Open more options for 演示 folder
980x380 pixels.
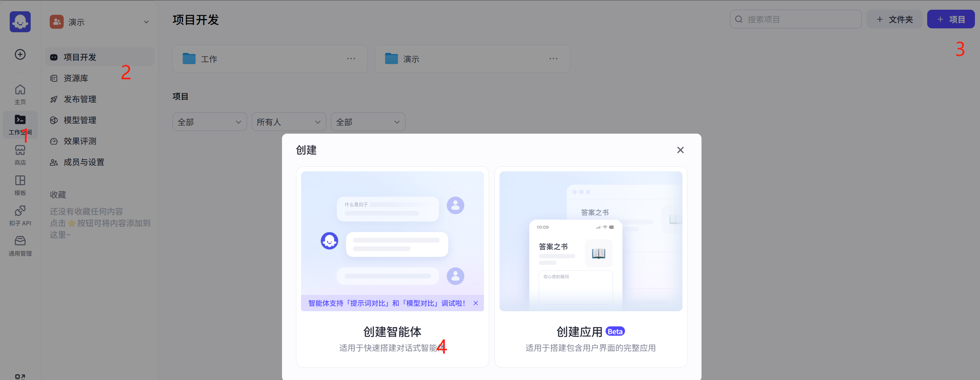point(554,59)
